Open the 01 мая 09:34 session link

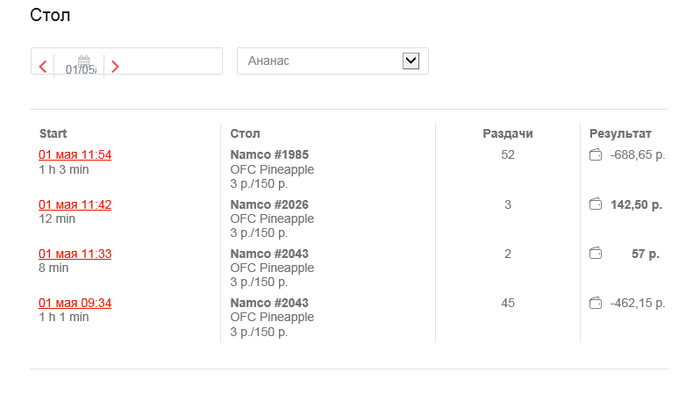(x=75, y=303)
